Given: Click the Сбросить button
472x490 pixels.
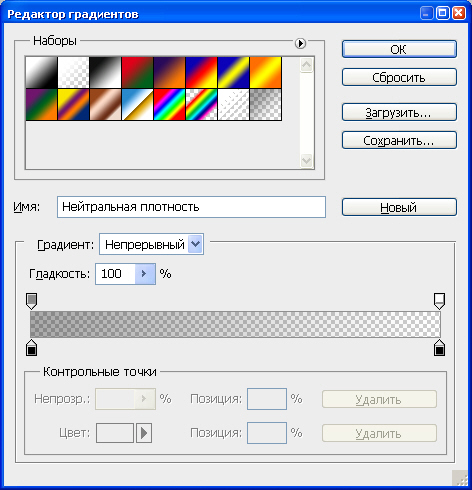Looking at the screenshot, I should click(399, 77).
